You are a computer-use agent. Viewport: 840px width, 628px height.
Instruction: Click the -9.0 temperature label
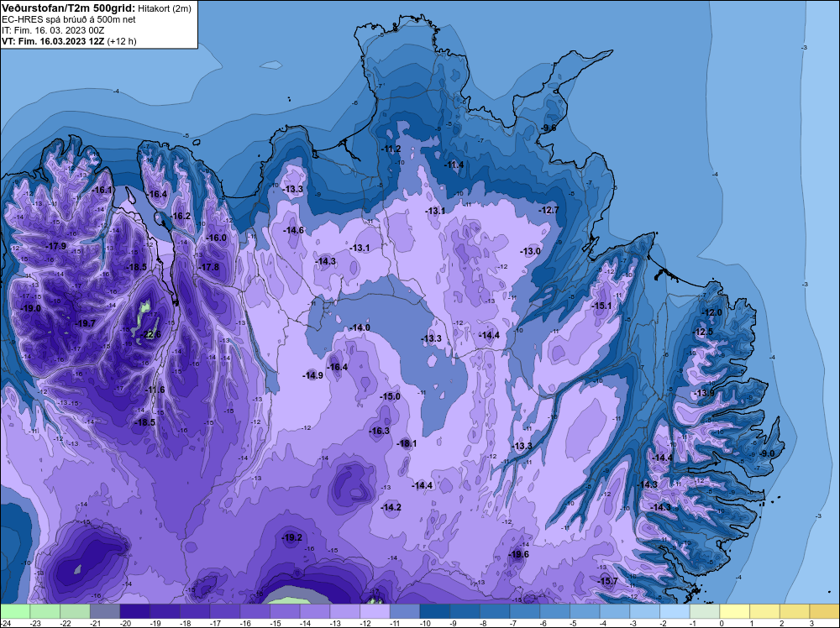tap(767, 453)
